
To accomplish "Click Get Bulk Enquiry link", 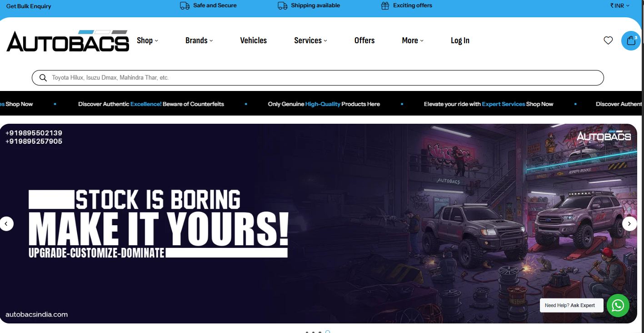I will (x=29, y=6).
